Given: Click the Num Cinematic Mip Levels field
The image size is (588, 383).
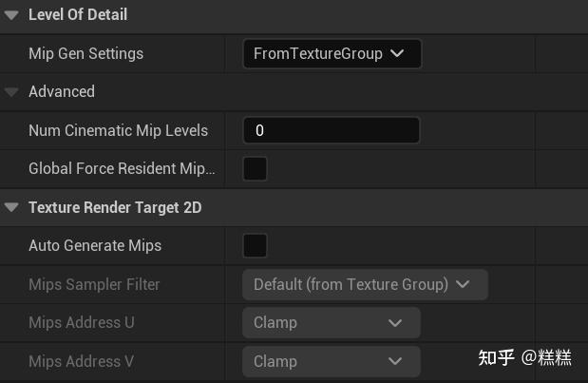Looking at the screenshot, I should 332,130.
